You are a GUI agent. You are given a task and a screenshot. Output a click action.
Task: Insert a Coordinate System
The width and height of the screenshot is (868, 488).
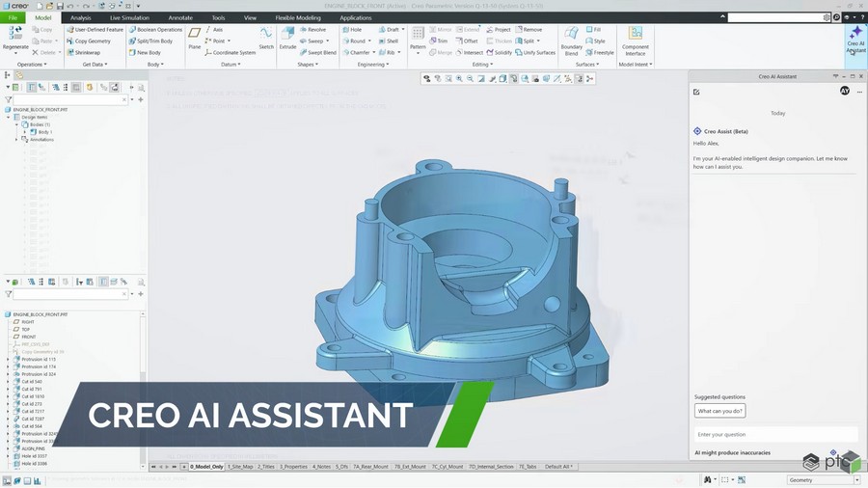pos(230,53)
